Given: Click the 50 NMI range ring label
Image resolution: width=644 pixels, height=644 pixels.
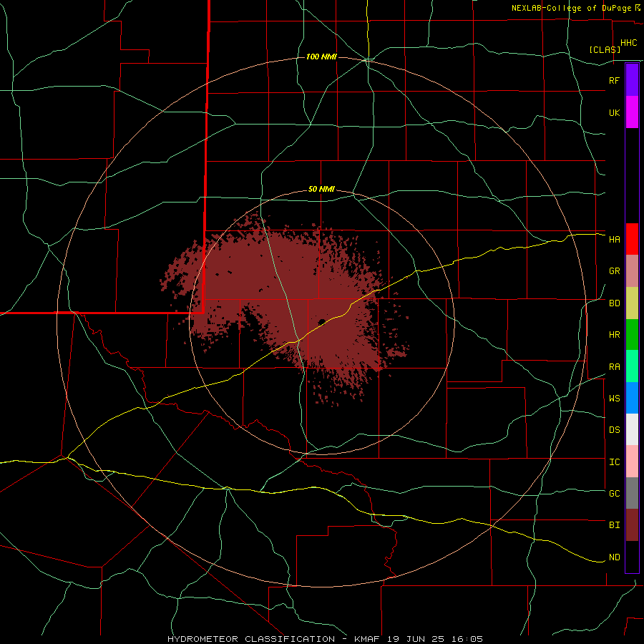Looking at the screenshot, I should pyautogui.click(x=321, y=190).
